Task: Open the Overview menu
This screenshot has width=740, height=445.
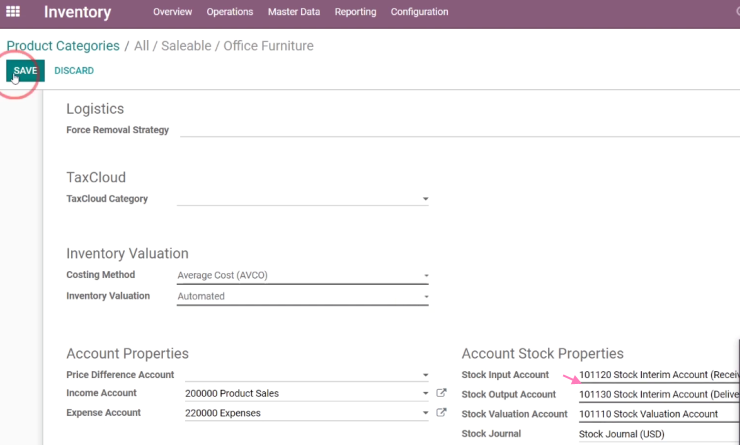Action: coord(172,12)
